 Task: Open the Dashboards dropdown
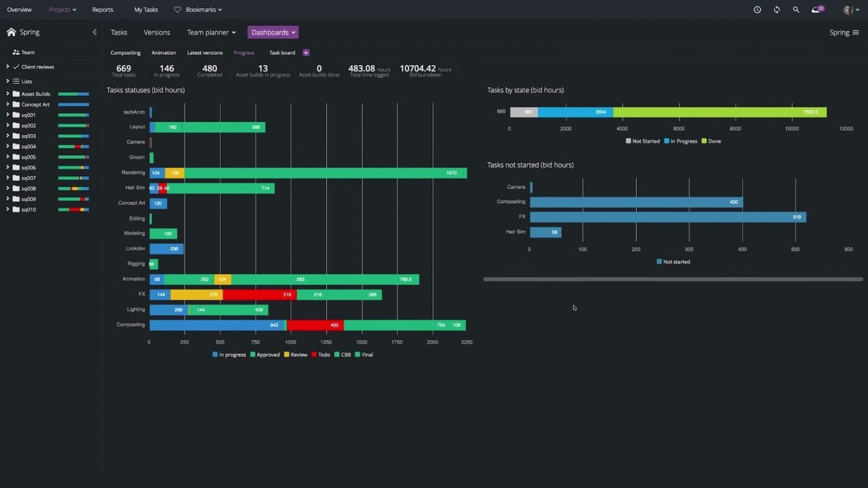click(273, 32)
